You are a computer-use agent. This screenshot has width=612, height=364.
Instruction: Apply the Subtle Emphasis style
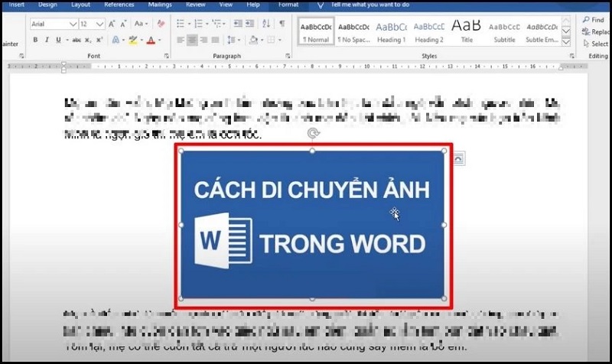tap(542, 31)
